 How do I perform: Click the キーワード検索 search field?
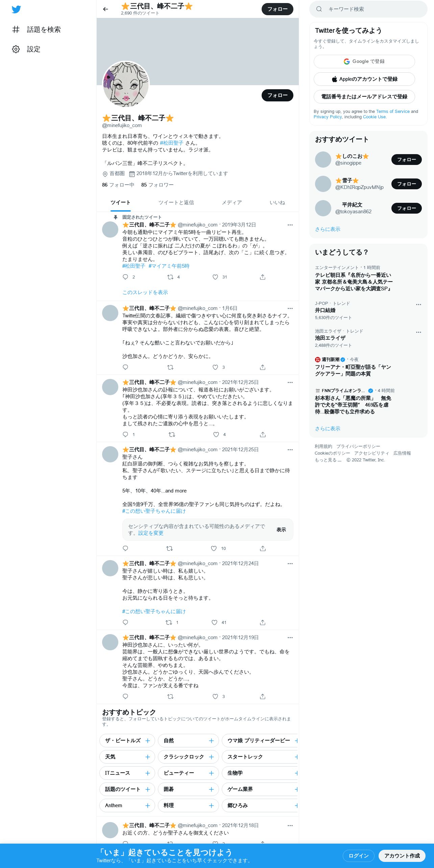[x=368, y=9]
